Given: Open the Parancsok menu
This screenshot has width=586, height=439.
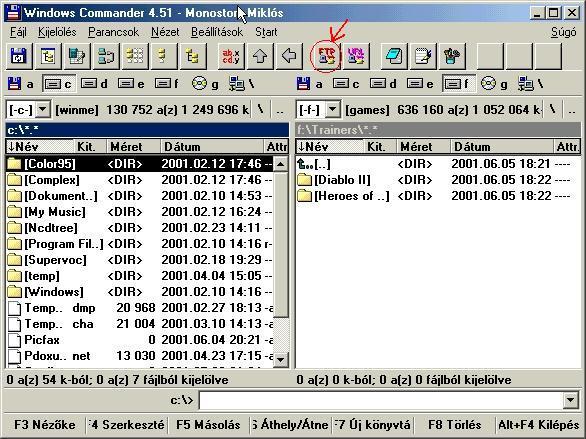Looking at the screenshot, I should click(x=113, y=32).
